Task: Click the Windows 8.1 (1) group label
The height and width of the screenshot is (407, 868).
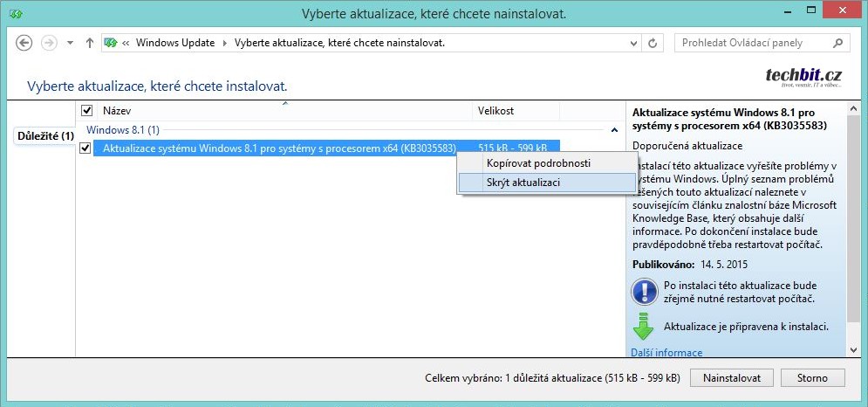Action: 123,130
